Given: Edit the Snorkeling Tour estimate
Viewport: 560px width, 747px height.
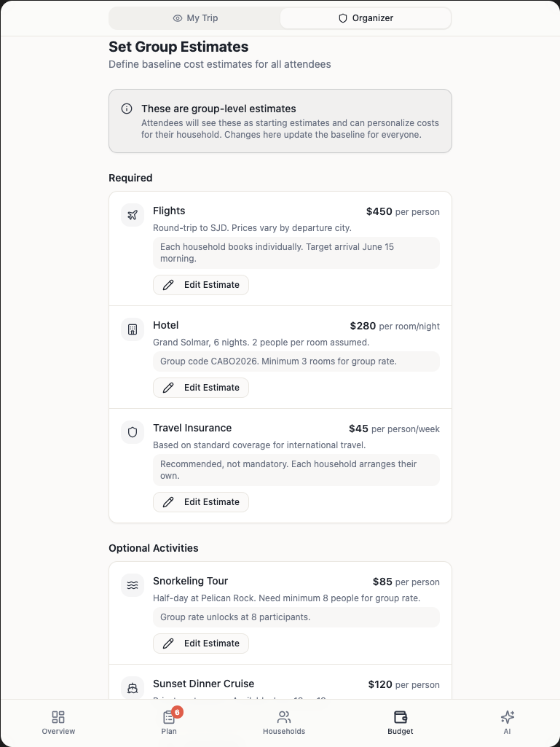Looking at the screenshot, I should pos(201,644).
